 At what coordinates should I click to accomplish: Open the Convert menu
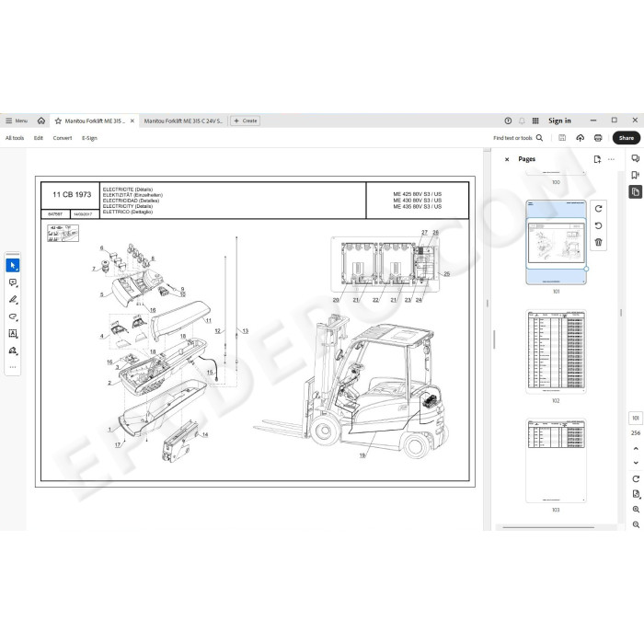coord(63,138)
